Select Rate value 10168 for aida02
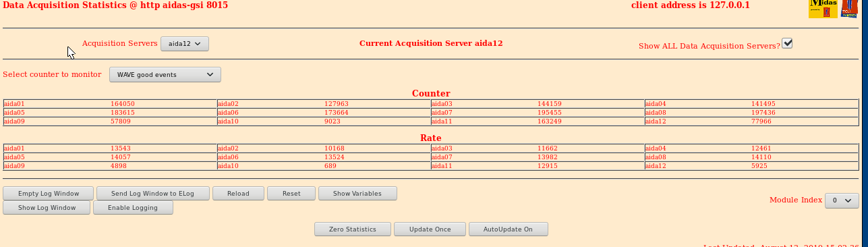Screen dimensions: 868x247 pos(335,148)
